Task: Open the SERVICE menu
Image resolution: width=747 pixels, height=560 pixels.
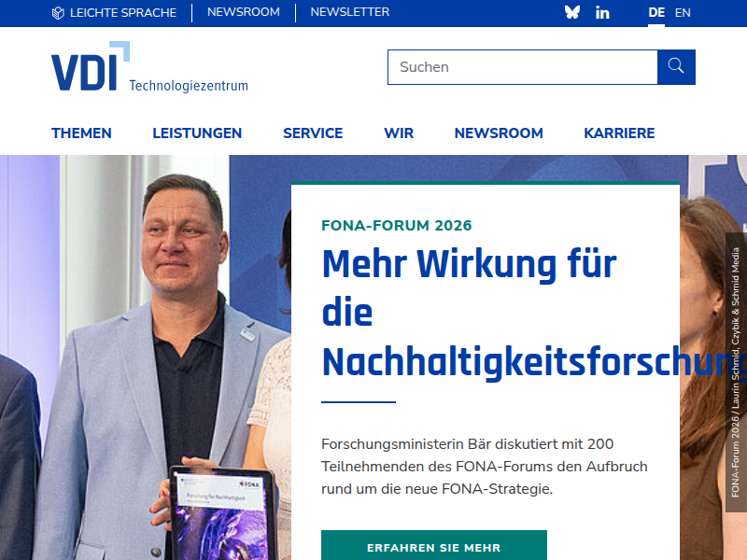Action: [313, 133]
